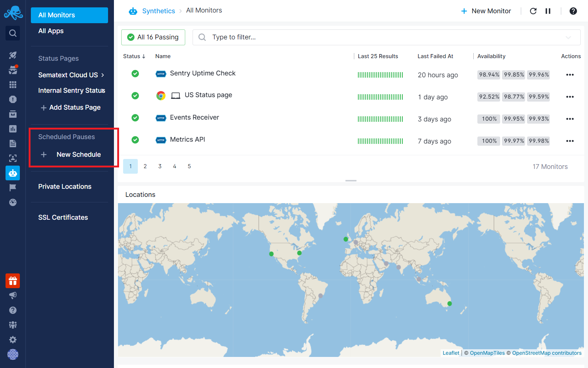Screen dimensions: 588x368
Task: Open OpenStreetMap contributors link
Action: coord(547,353)
